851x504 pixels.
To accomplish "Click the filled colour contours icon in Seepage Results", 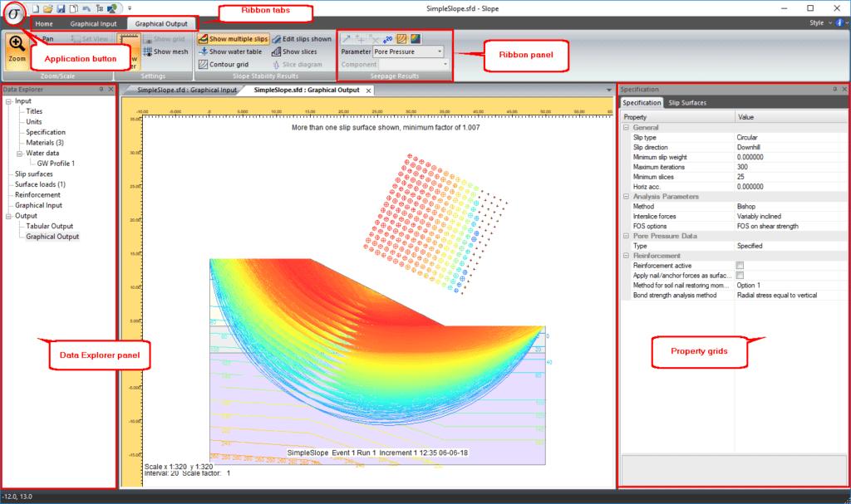I will pyautogui.click(x=416, y=38).
